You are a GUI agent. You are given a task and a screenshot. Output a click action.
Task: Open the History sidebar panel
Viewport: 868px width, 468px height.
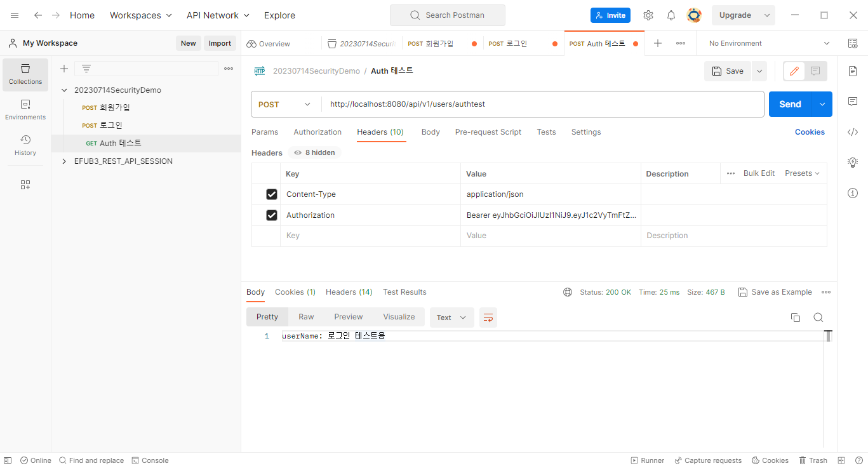(x=25, y=145)
